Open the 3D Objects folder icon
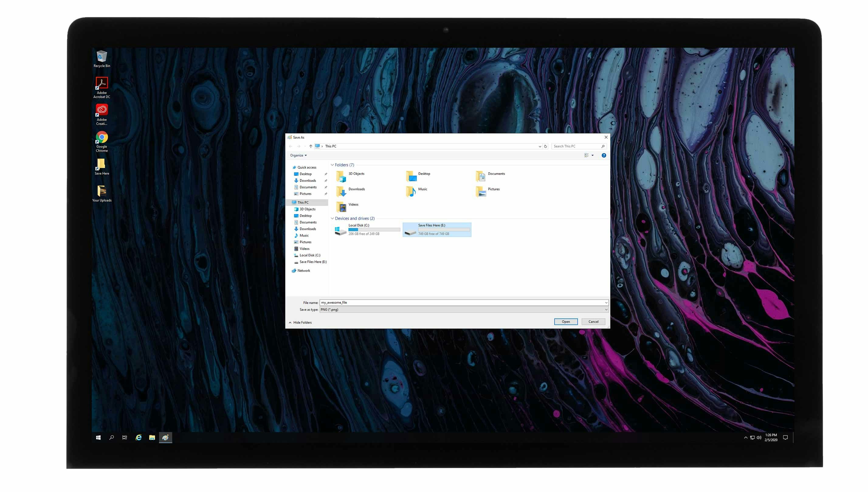Screen dimensions: 868x492 point(341,176)
